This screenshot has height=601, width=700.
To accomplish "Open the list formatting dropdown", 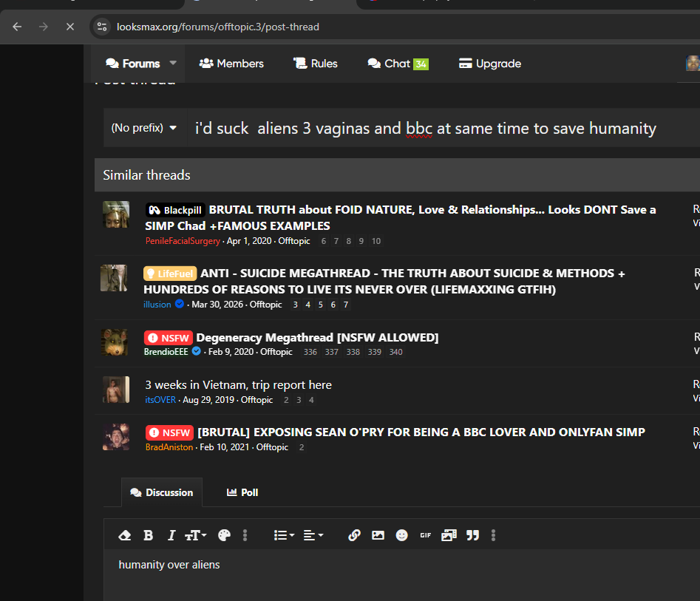I will pos(284,535).
